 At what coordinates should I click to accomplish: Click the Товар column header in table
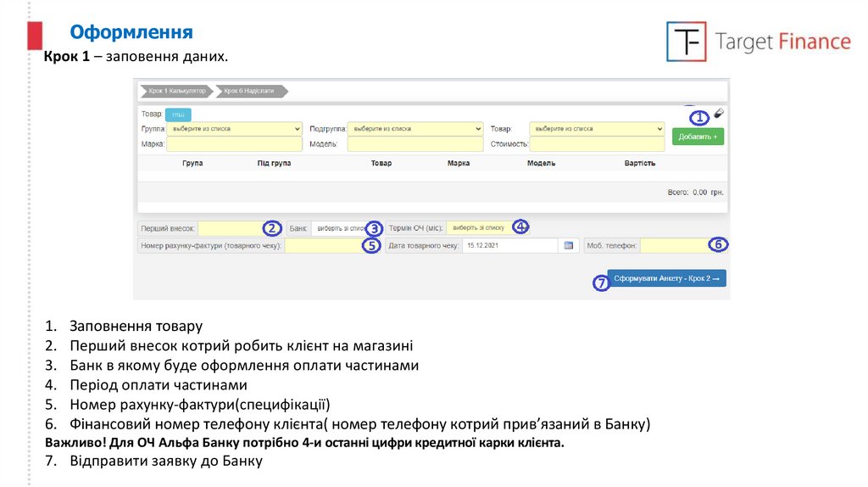click(381, 163)
